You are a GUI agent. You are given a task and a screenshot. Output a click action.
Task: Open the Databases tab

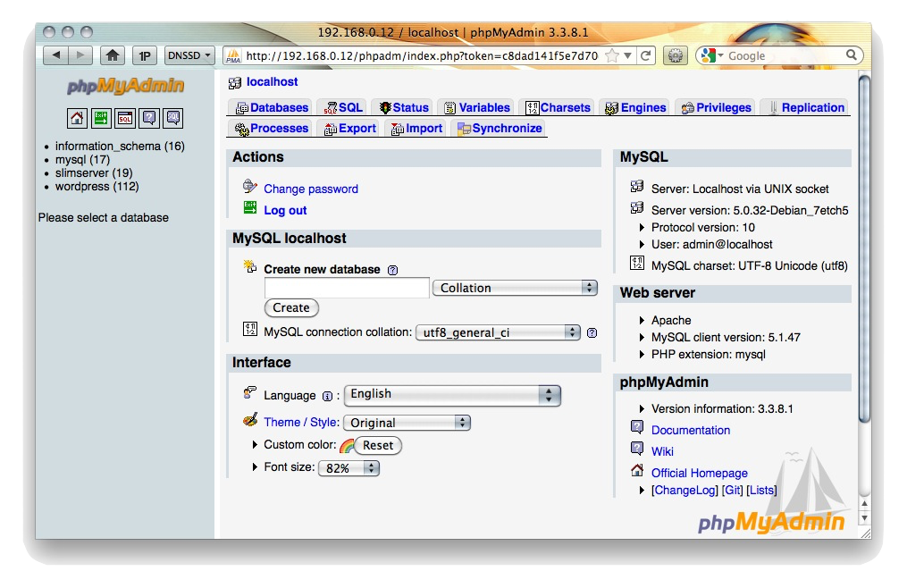(272, 107)
